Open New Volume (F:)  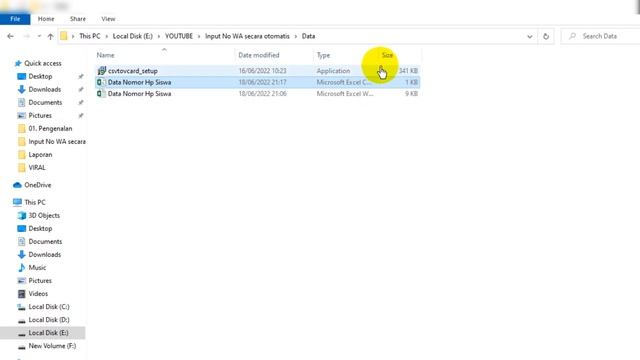tap(52, 346)
